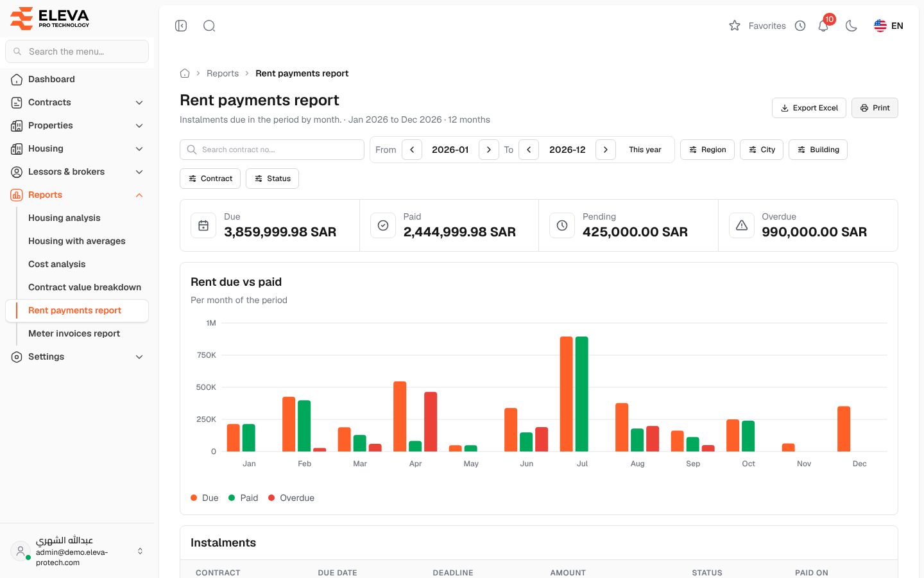Screen dimensions: 924x578
Task: Open the Status filter
Action: tap(272, 179)
